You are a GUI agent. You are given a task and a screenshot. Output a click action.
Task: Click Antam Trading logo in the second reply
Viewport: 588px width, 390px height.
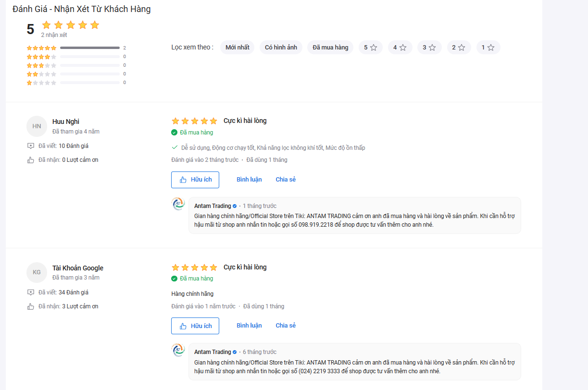(x=178, y=350)
